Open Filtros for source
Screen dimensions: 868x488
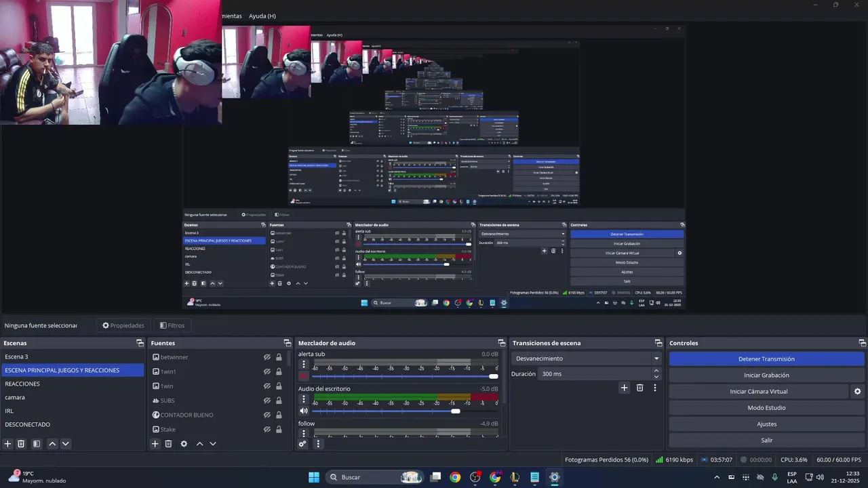(x=172, y=325)
